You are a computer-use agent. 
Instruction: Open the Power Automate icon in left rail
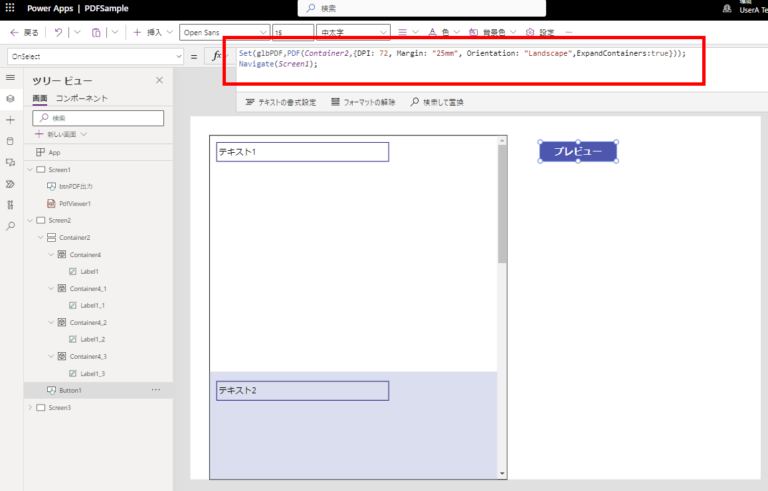pyautogui.click(x=10, y=184)
